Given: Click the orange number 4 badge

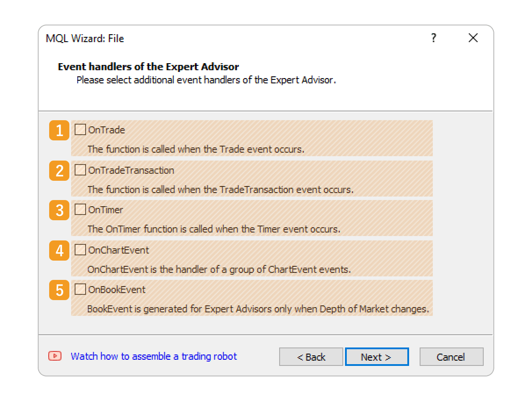Looking at the screenshot, I should tap(59, 251).
